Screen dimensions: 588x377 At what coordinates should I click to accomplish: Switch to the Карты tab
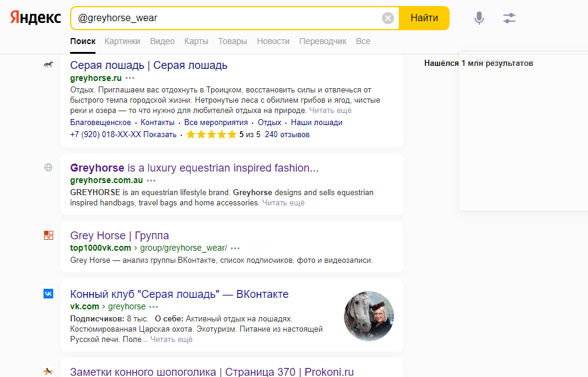tap(196, 41)
